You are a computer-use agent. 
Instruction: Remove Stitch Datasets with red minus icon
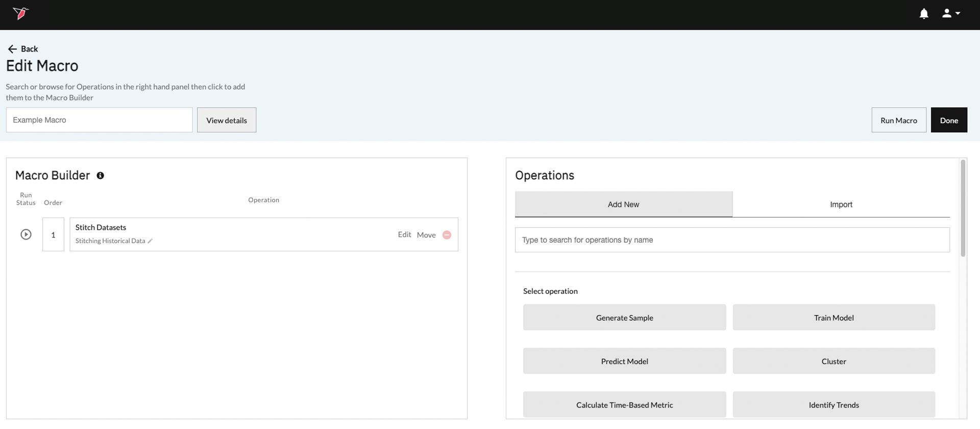447,235
